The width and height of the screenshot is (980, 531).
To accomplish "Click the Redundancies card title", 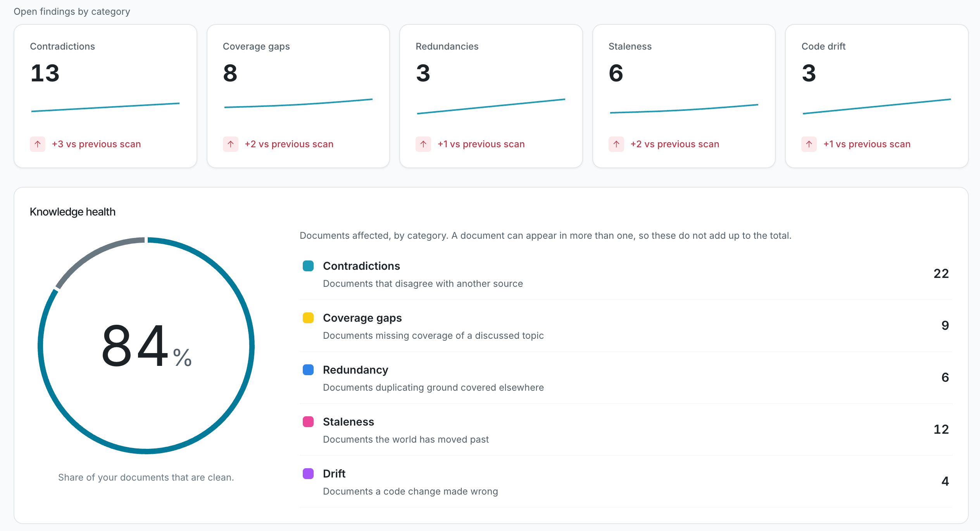I will click(x=447, y=47).
